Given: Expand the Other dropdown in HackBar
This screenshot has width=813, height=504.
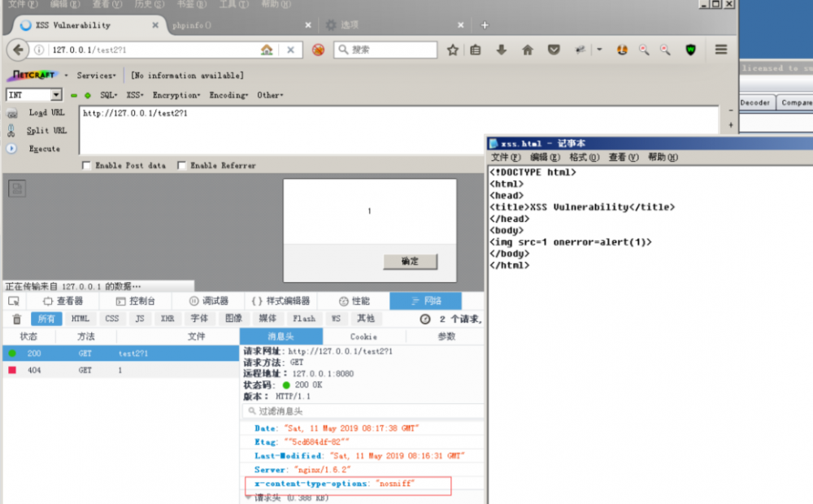Looking at the screenshot, I should click(x=270, y=95).
